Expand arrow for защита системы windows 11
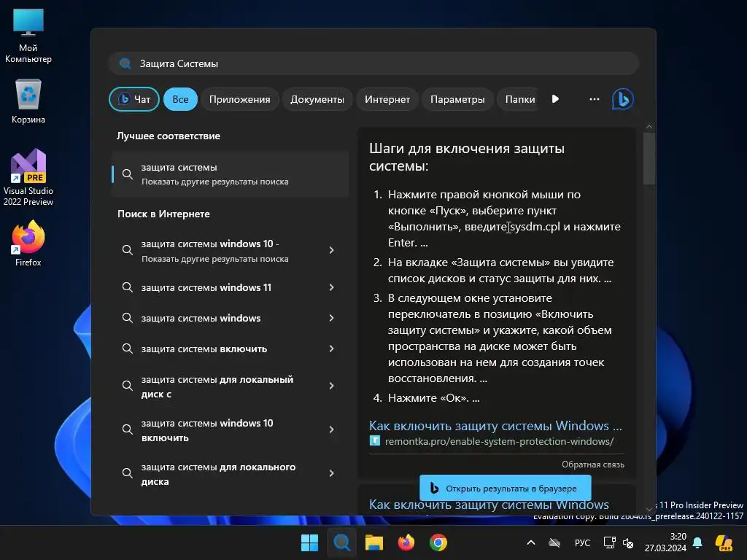This screenshot has width=747, height=560. click(x=332, y=287)
